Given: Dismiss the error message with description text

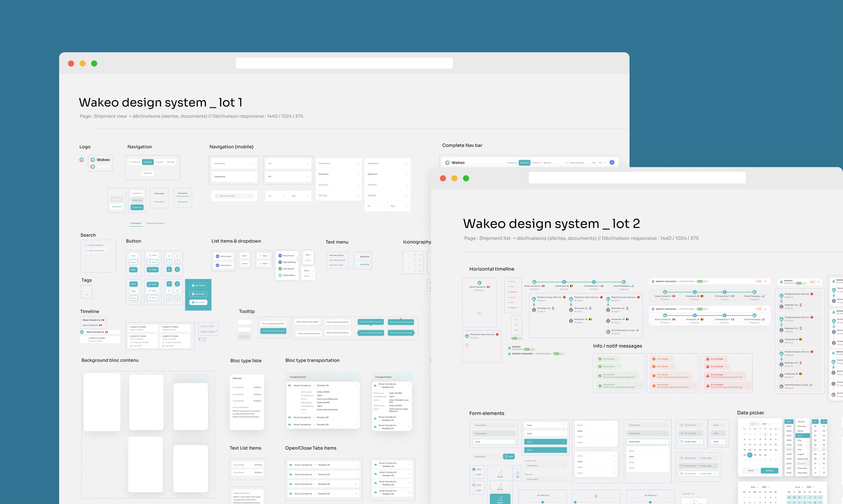Looking at the screenshot, I should [748, 386].
